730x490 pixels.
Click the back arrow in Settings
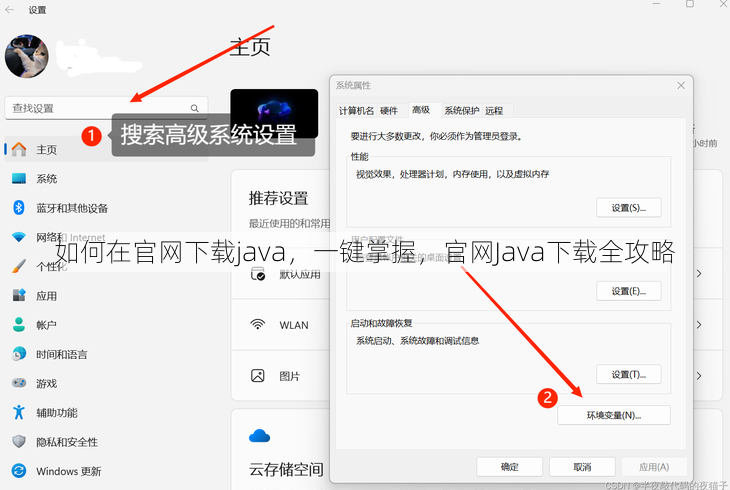9,9
